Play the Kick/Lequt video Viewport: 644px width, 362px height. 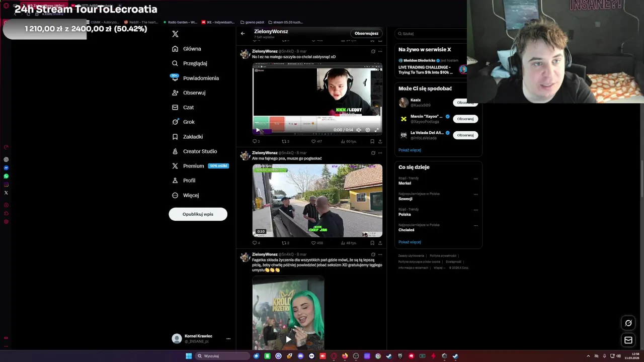click(x=258, y=130)
